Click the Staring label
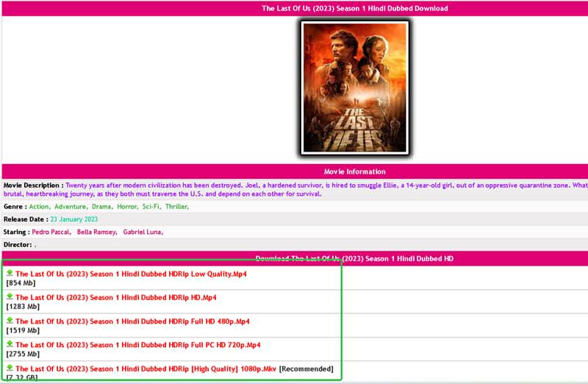This screenshot has width=588, height=384. click(16, 232)
